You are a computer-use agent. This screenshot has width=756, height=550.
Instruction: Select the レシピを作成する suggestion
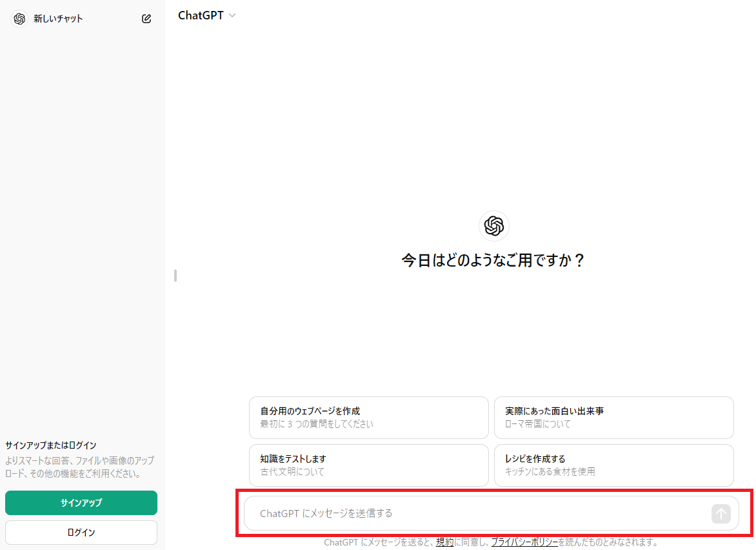613,465
